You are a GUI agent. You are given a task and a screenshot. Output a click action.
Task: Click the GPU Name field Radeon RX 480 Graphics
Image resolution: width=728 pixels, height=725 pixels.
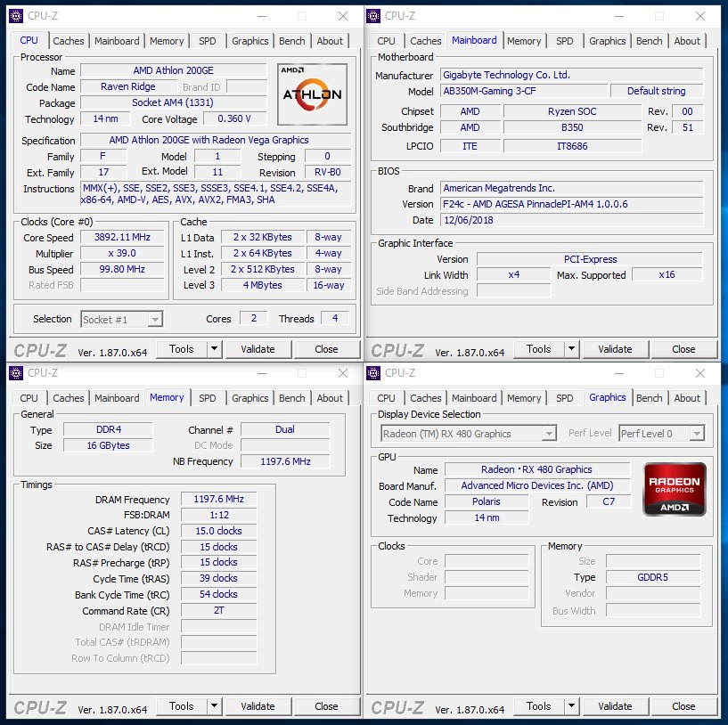pyautogui.click(x=537, y=469)
